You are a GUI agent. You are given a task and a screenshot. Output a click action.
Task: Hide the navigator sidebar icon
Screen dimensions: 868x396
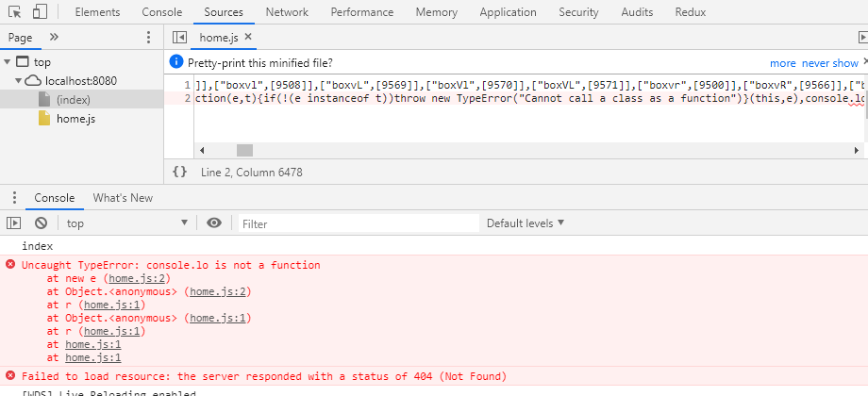pyautogui.click(x=179, y=37)
